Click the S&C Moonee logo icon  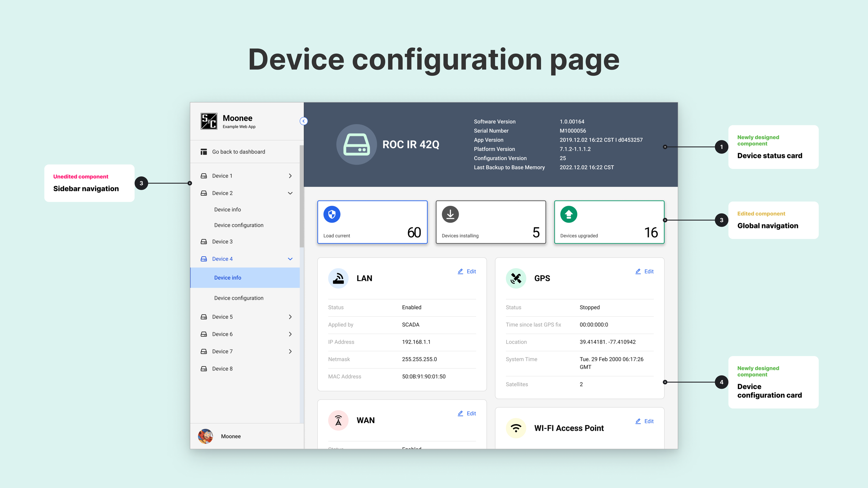(x=209, y=121)
